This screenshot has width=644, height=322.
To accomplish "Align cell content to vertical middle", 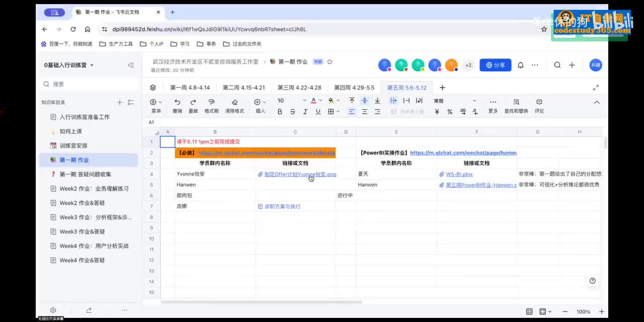I will click(x=365, y=101).
